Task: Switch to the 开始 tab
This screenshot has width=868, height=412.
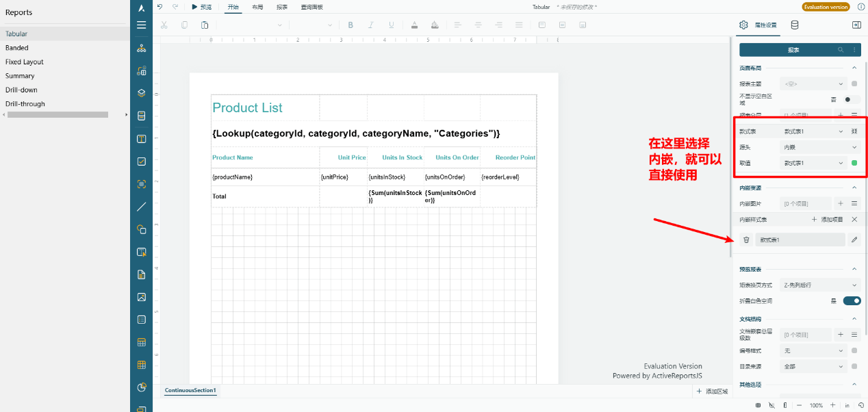Action: click(233, 7)
